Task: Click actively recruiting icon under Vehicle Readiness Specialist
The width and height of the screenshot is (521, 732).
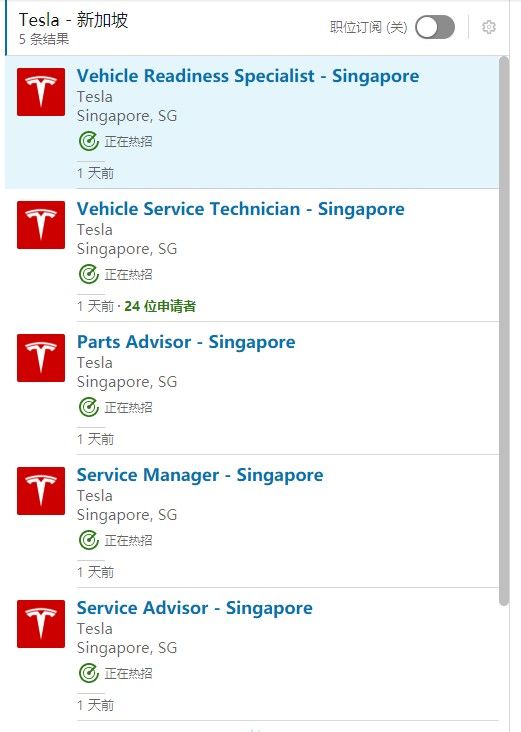Action: [x=89, y=141]
